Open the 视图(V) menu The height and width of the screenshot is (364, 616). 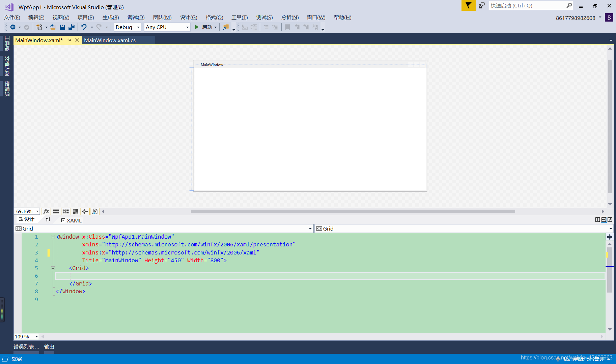point(61,18)
